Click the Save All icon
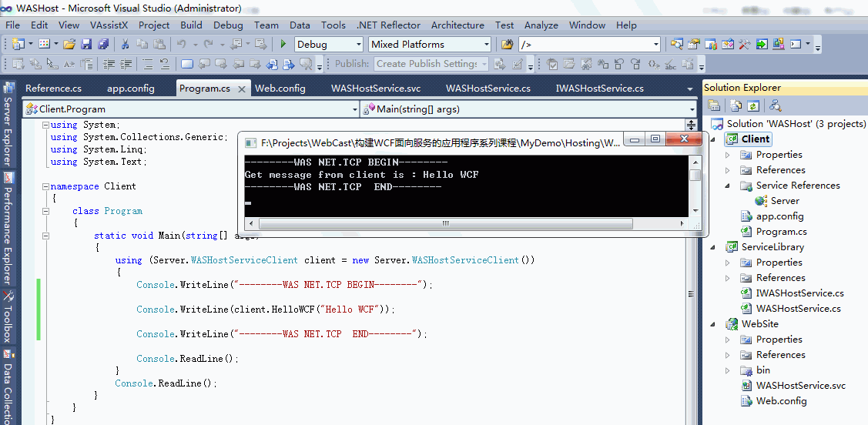 point(103,45)
